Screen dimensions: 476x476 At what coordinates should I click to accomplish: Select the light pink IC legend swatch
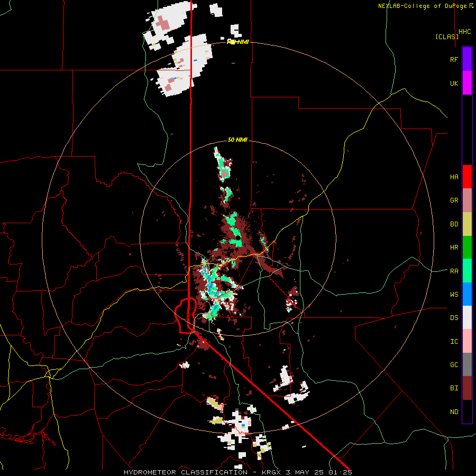tap(467, 341)
